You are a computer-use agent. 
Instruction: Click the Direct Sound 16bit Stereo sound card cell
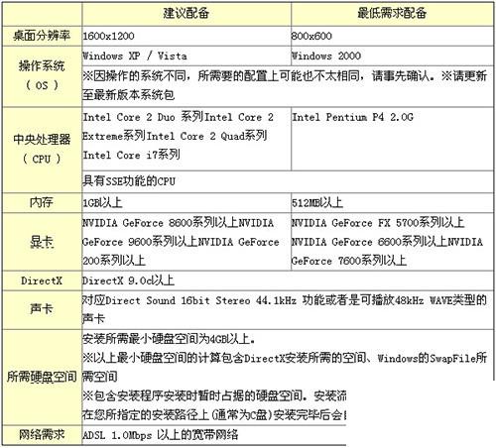pyautogui.click(x=288, y=309)
